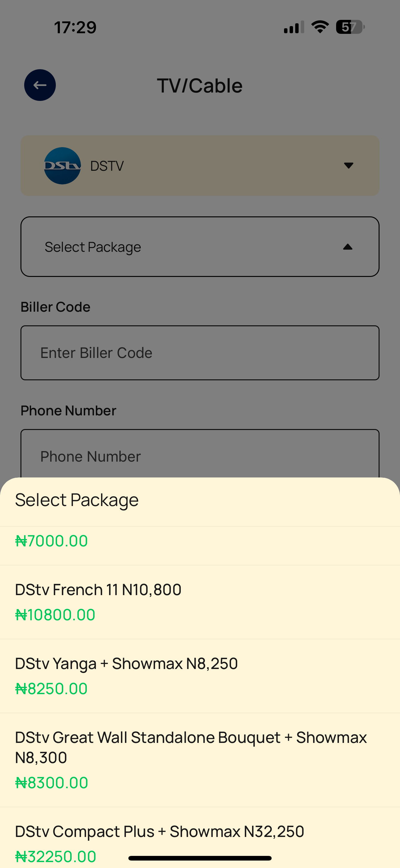Tap the DSTV logo icon

[x=62, y=165]
